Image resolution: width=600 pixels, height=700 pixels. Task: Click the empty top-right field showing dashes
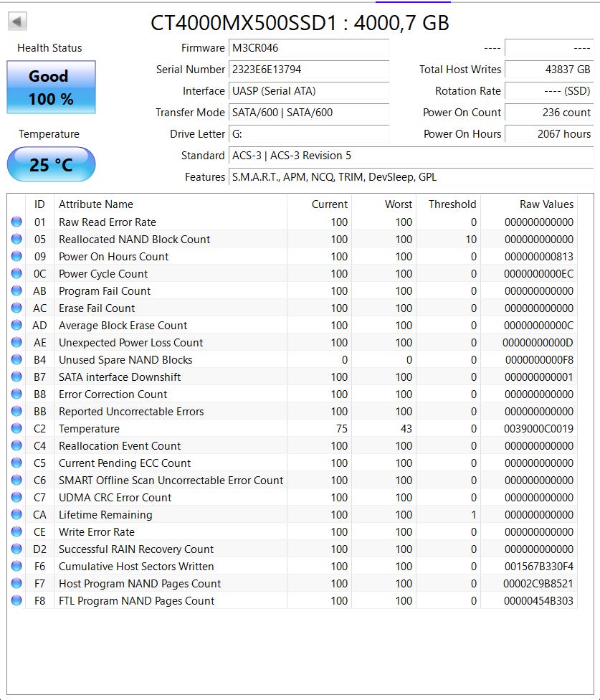549,48
